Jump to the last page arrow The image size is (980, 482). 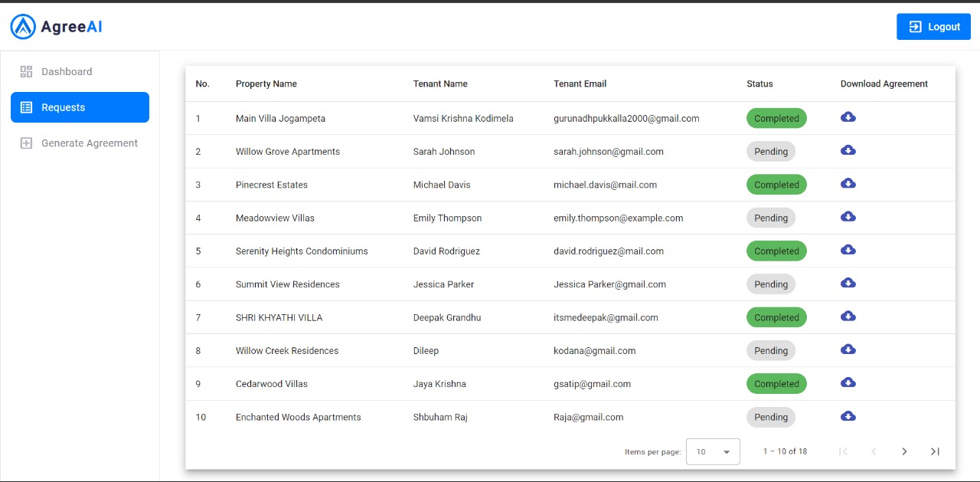pyautogui.click(x=935, y=451)
